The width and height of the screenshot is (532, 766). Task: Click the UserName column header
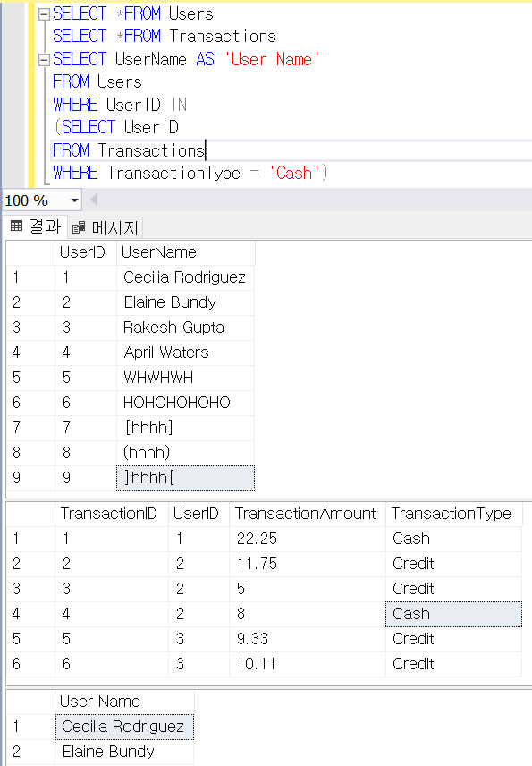(185, 252)
